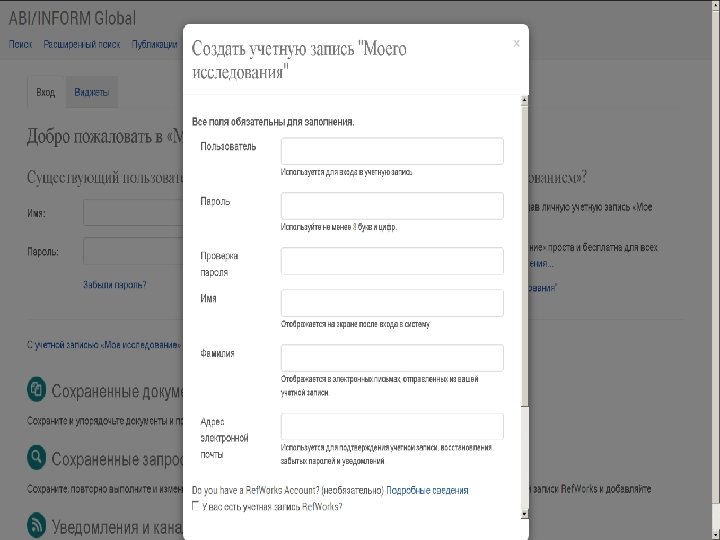Viewport: 720px width, 540px height.
Task: Click the Пользователь input field
Action: click(392, 151)
